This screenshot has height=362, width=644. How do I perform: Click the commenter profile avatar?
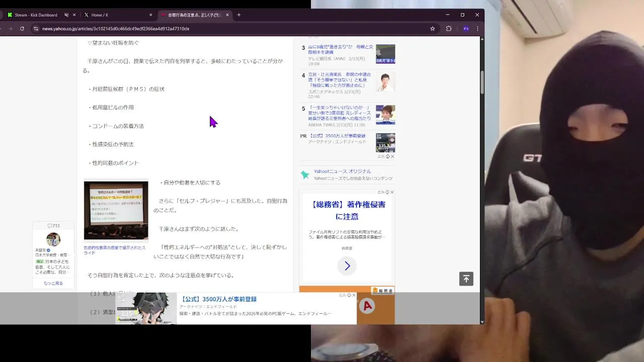(53, 239)
